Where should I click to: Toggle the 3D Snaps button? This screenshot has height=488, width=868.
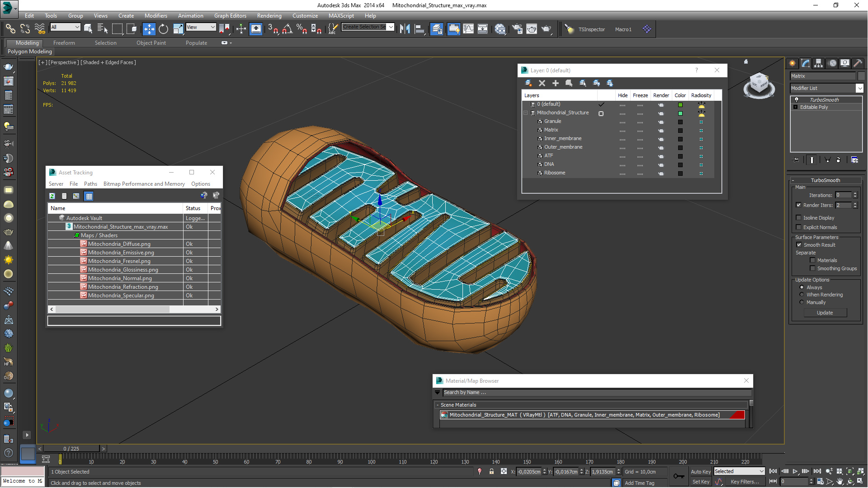pyautogui.click(x=273, y=29)
